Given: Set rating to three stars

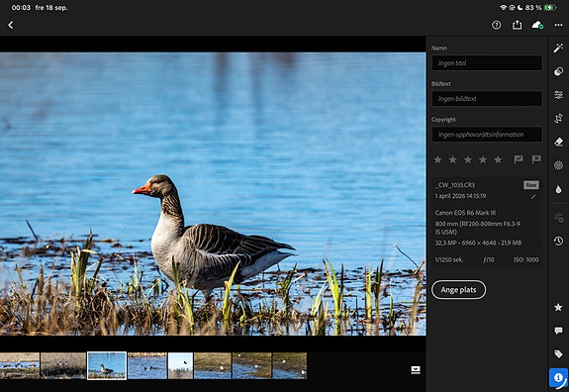Looking at the screenshot, I should (468, 159).
